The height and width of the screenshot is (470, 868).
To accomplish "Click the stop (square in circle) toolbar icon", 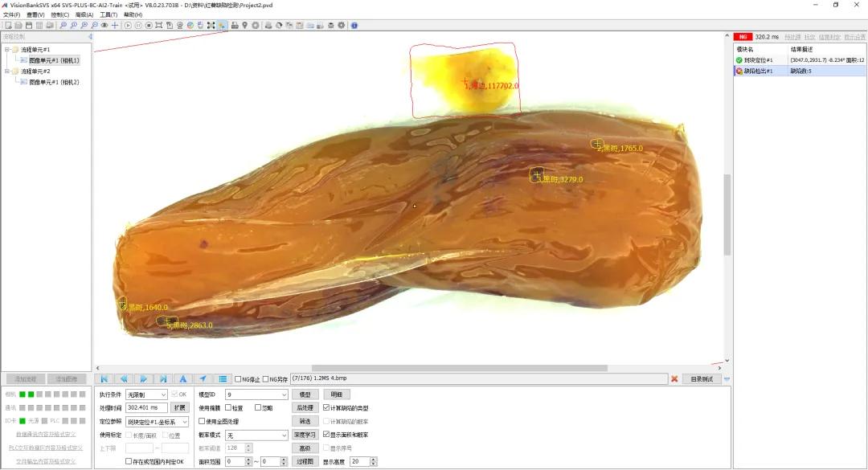I will click(149, 26).
